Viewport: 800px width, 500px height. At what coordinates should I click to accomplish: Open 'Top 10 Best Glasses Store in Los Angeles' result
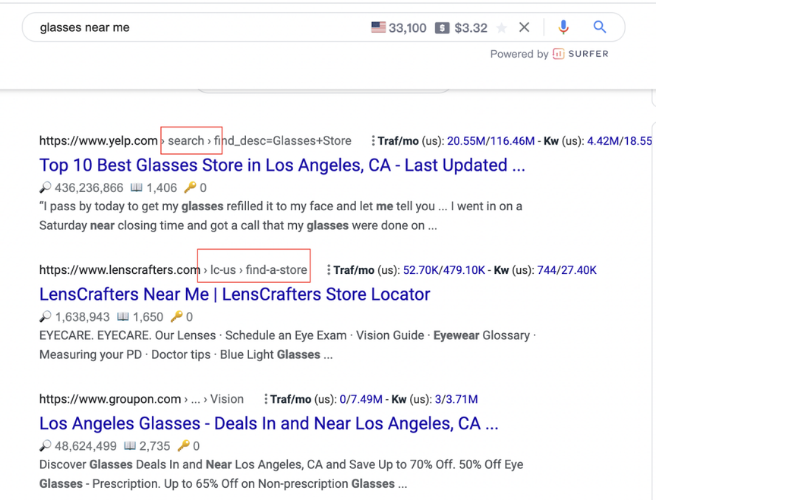point(282,165)
